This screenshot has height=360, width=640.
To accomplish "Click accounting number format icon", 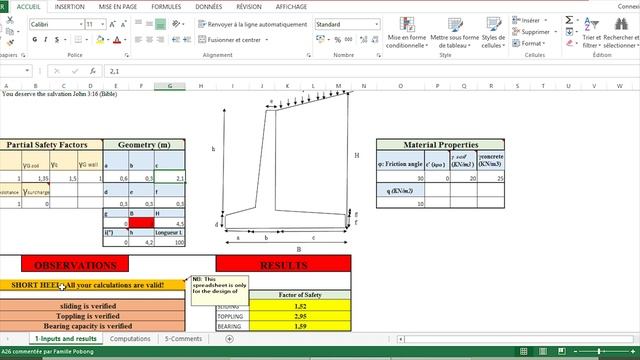I will click(320, 40).
